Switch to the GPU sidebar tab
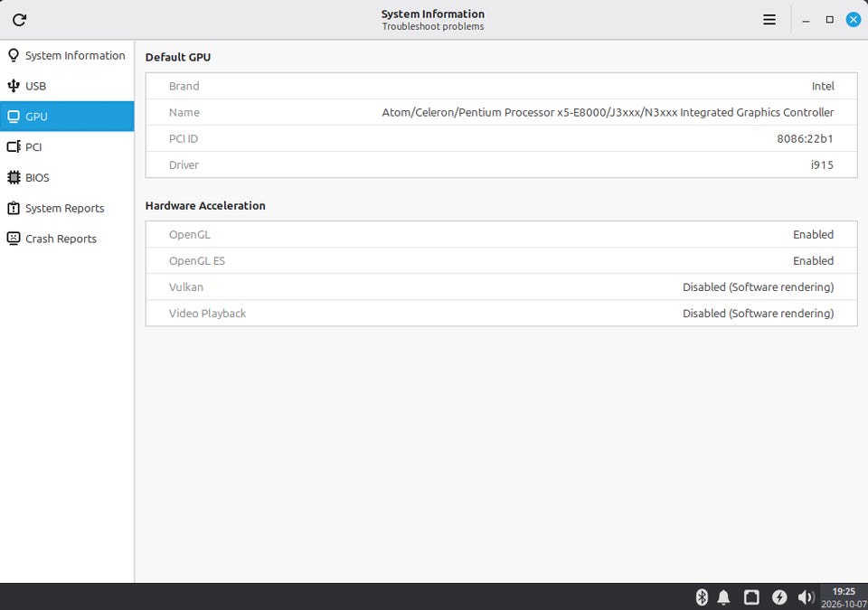Screen dimensions: 868x610 tap(67, 117)
